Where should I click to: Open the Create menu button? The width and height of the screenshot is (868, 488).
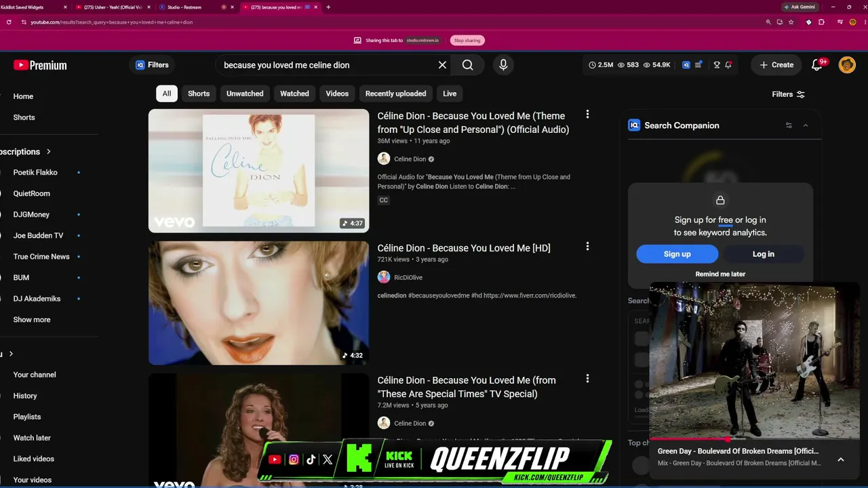776,65
